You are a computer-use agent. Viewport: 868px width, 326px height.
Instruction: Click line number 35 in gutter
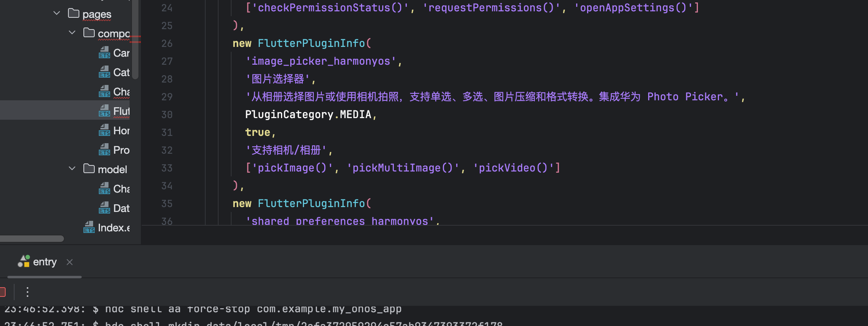point(167,203)
